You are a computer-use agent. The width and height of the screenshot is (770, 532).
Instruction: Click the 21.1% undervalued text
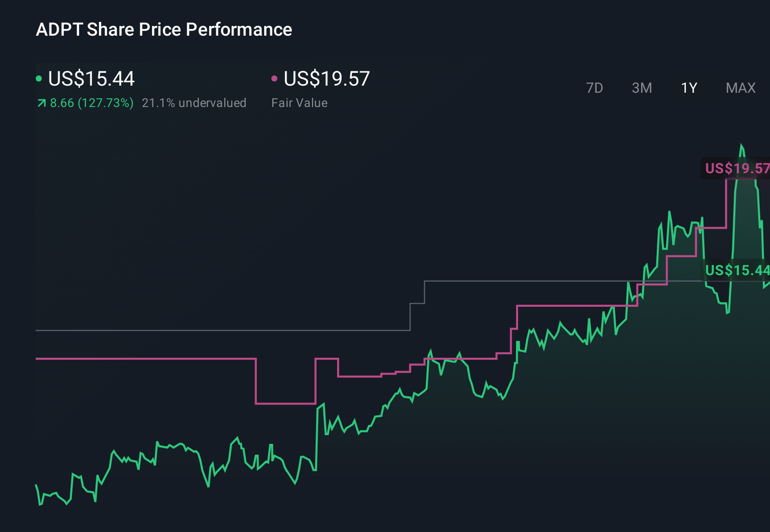pyautogui.click(x=194, y=103)
